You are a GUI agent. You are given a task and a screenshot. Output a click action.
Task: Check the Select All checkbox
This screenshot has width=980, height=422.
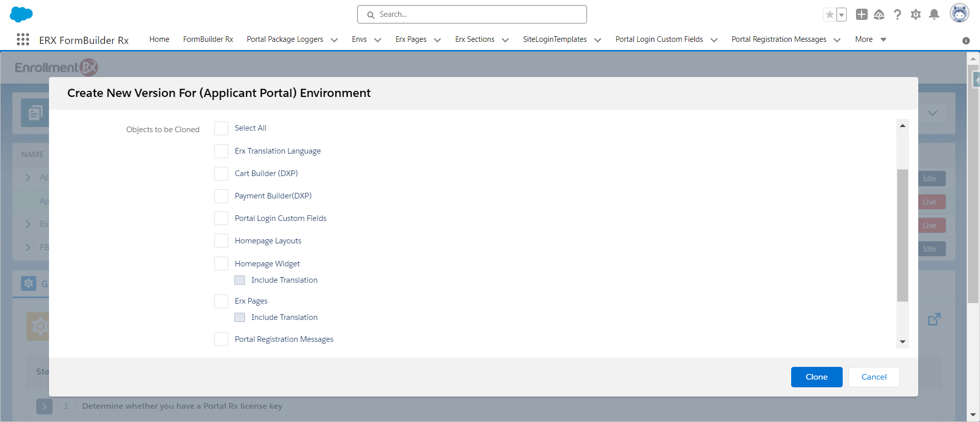click(221, 128)
